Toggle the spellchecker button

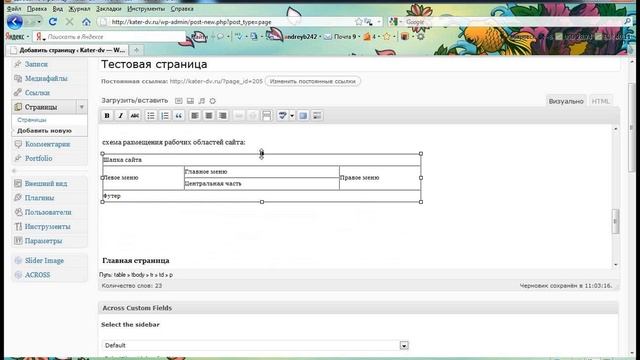282,116
